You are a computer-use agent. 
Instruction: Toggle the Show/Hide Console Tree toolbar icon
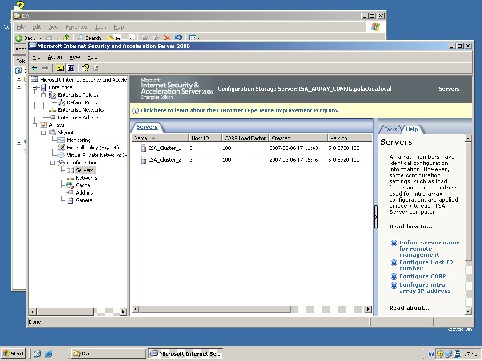[x=71, y=68]
